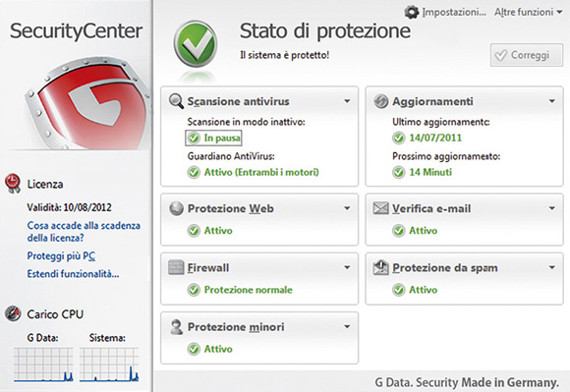Click the Licenza seal icon
Viewport: 570px width, 392px height.
coord(13,183)
